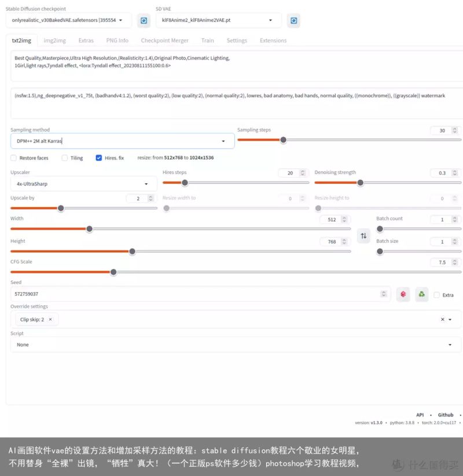Open the Upscaler 4x-UltraSharp dropdown
Viewport: 463px width, 476px height.
(x=83, y=184)
